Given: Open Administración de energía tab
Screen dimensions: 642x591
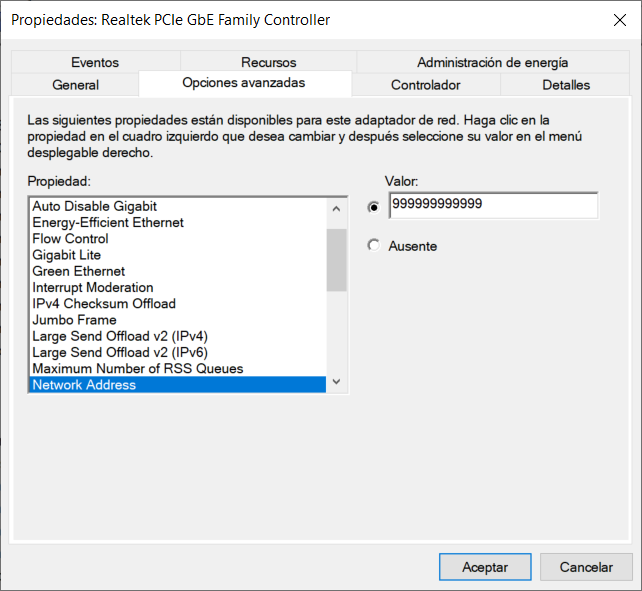Looking at the screenshot, I should click(492, 62).
